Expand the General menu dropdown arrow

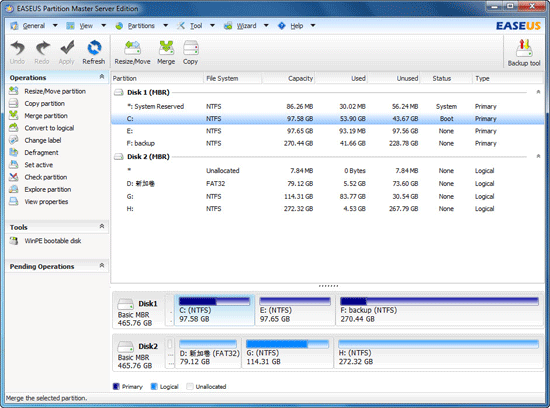coord(55,26)
